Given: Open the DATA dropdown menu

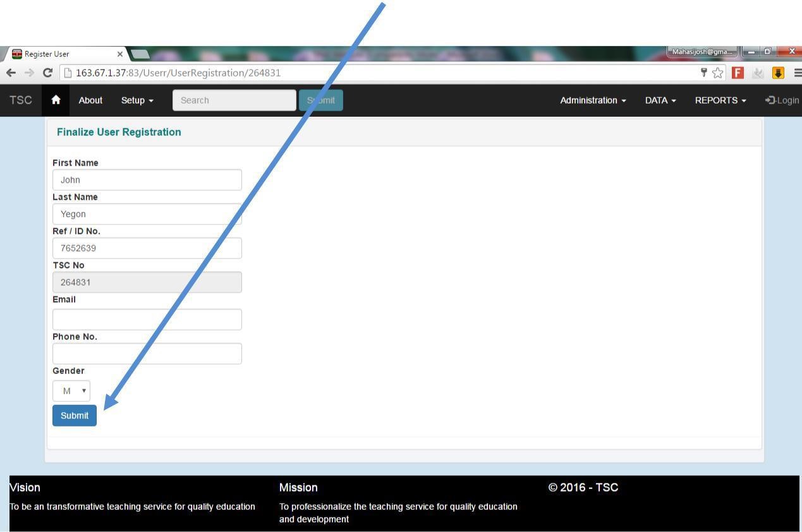Looking at the screenshot, I should pyautogui.click(x=660, y=100).
